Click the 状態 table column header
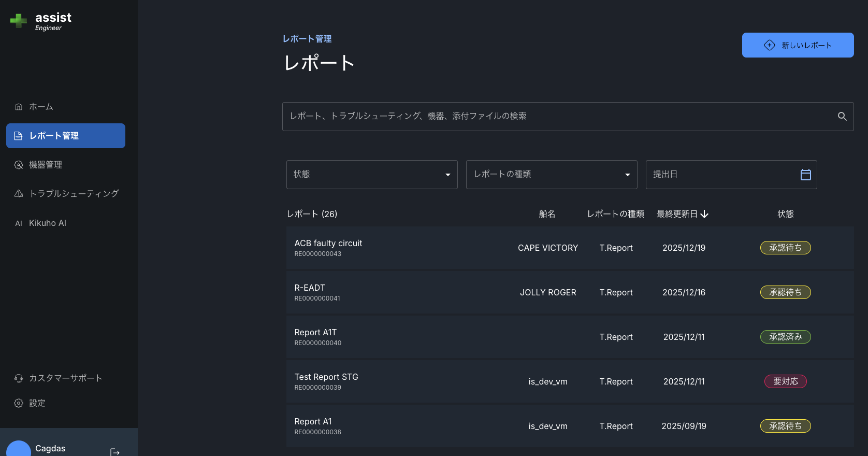The image size is (868, 456). (786, 214)
